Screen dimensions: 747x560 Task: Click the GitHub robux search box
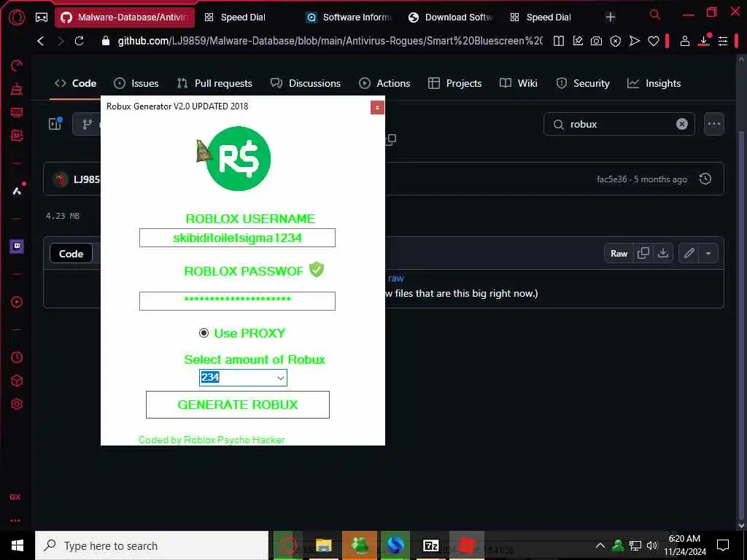[x=619, y=124]
